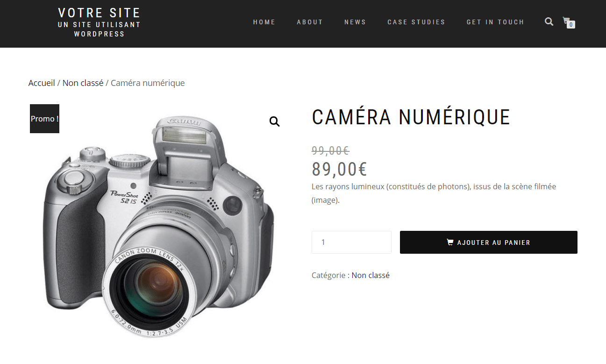Image resolution: width=606 pixels, height=364 pixels.
Task: Open the Case Studies menu item
Action: point(416,22)
